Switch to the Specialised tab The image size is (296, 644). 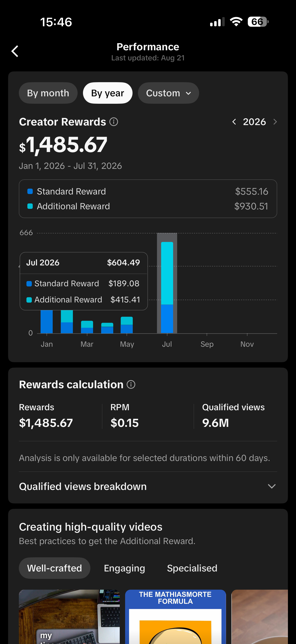pyautogui.click(x=192, y=568)
